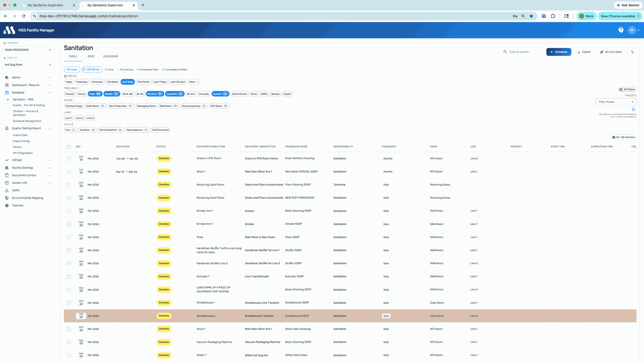644x362 pixels.
Task: Click the Type to search field
Action: pyautogui.click(x=523, y=52)
